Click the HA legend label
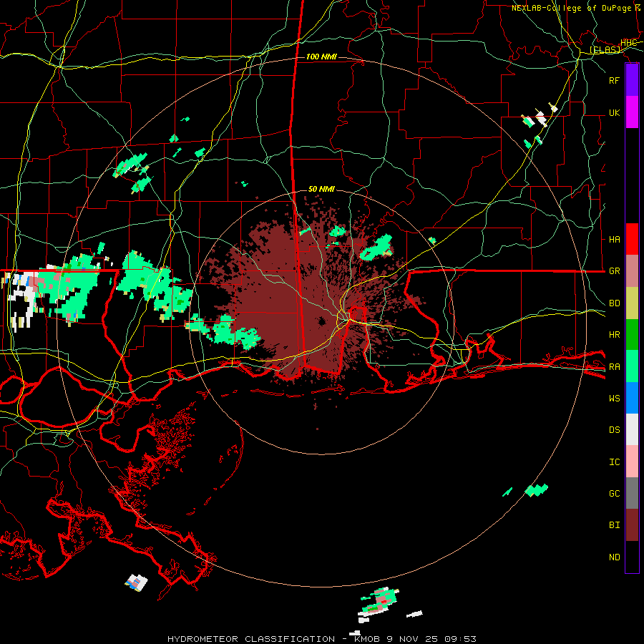This screenshot has width=644, height=644. tap(615, 240)
